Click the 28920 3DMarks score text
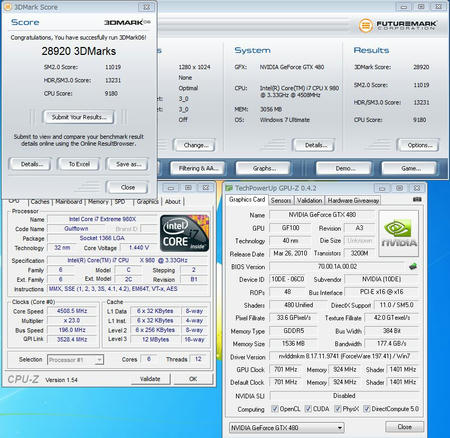This screenshot has width=450, height=438. (79, 51)
